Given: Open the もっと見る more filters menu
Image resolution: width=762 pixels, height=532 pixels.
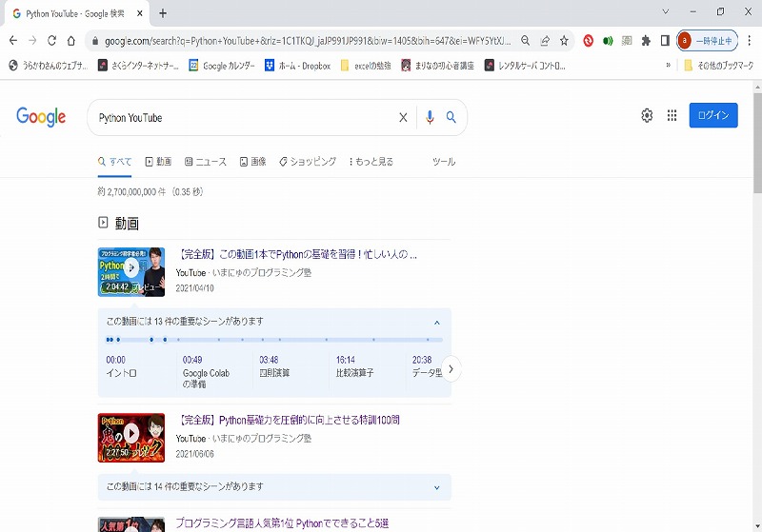Looking at the screenshot, I should point(371,162).
